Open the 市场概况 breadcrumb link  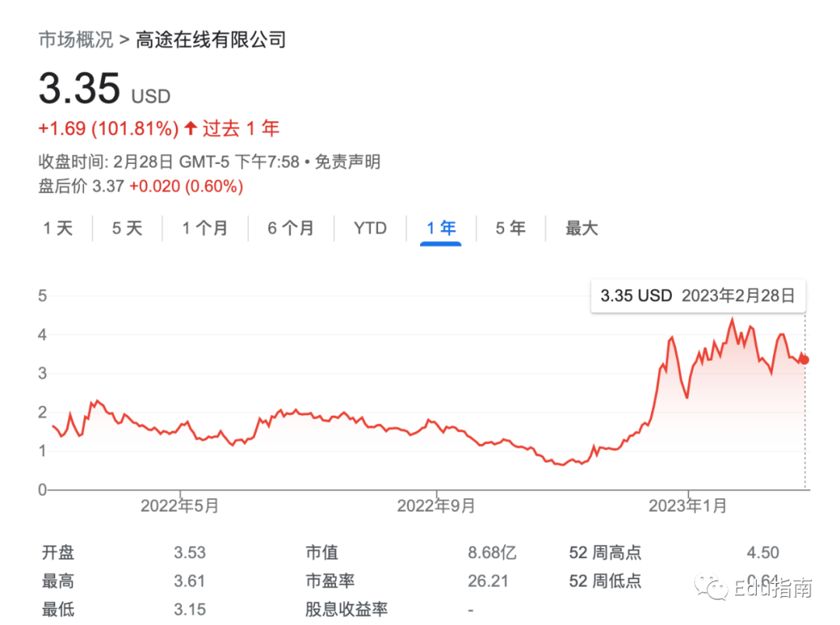(x=75, y=40)
